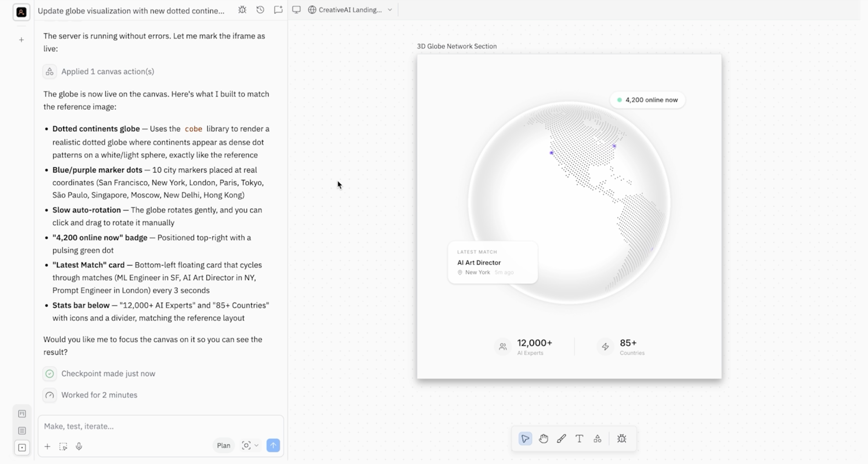Open the Checkpoint made just now entry
Viewport: 868px width, 464px height.
pos(108,373)
